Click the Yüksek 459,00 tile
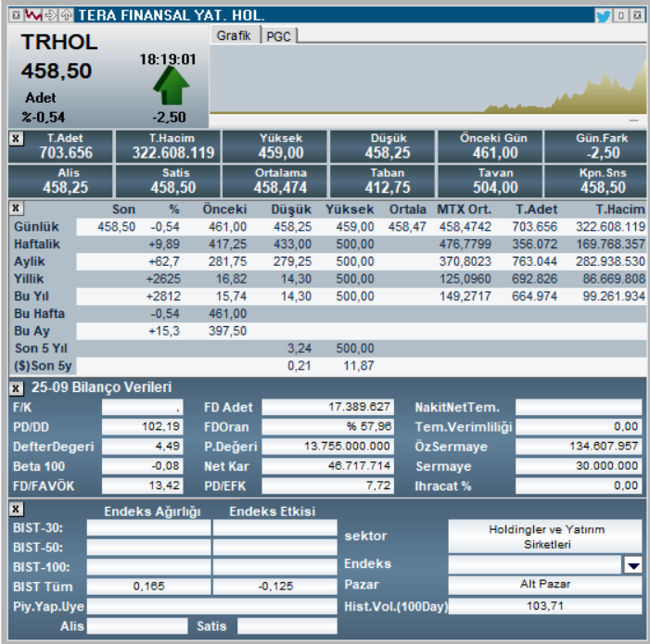 (x=274, y=146)
